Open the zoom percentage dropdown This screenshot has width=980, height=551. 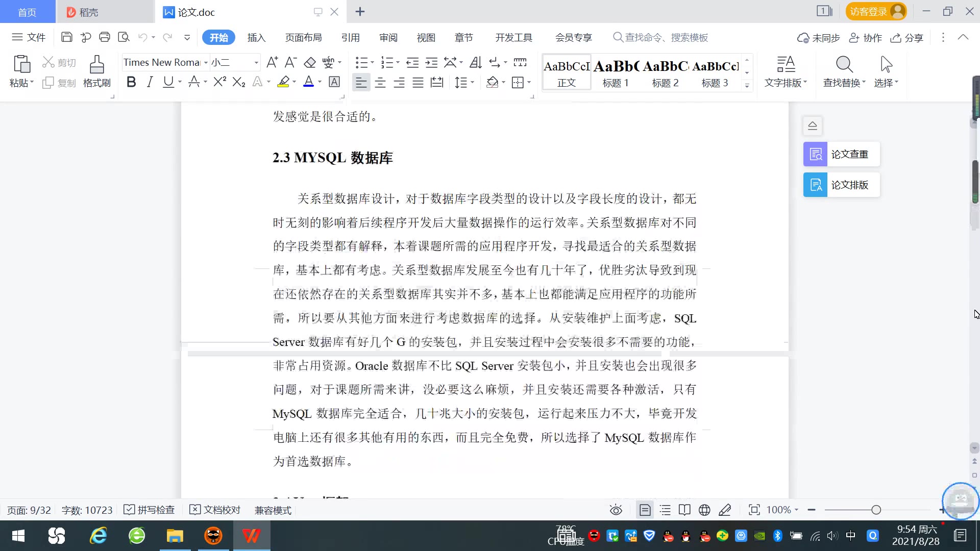[796, 510]
